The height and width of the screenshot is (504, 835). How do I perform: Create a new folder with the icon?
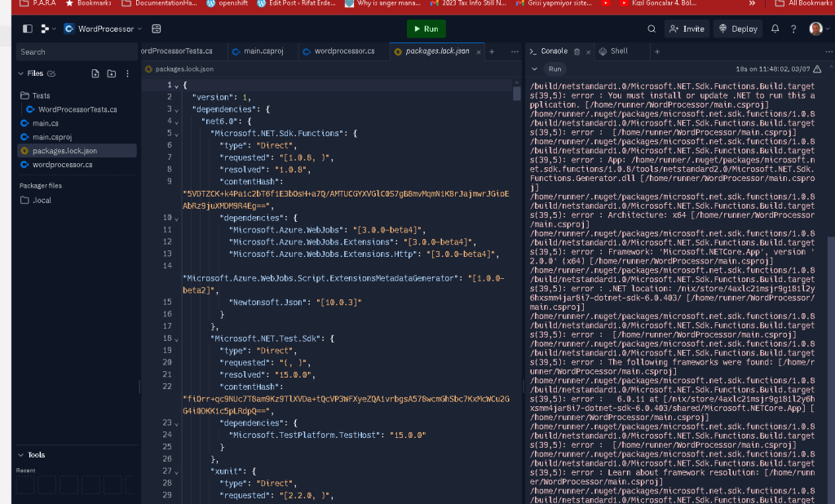click(111, 73)
